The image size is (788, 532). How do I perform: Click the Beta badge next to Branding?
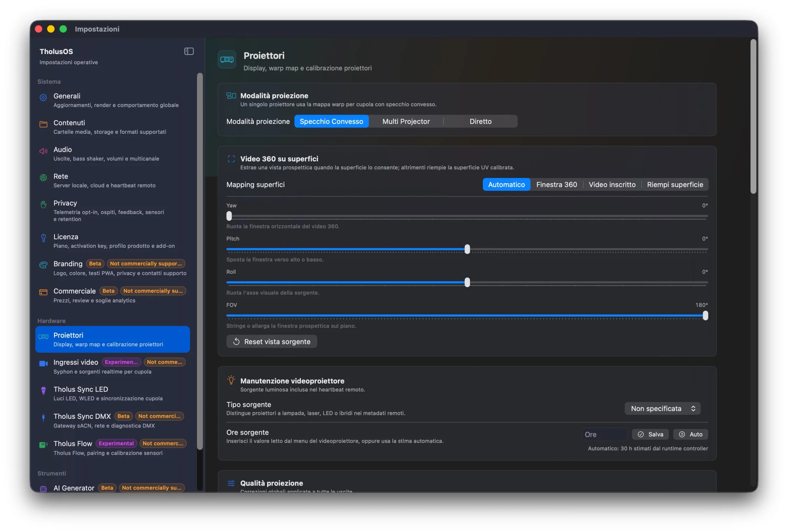point(95,263)
